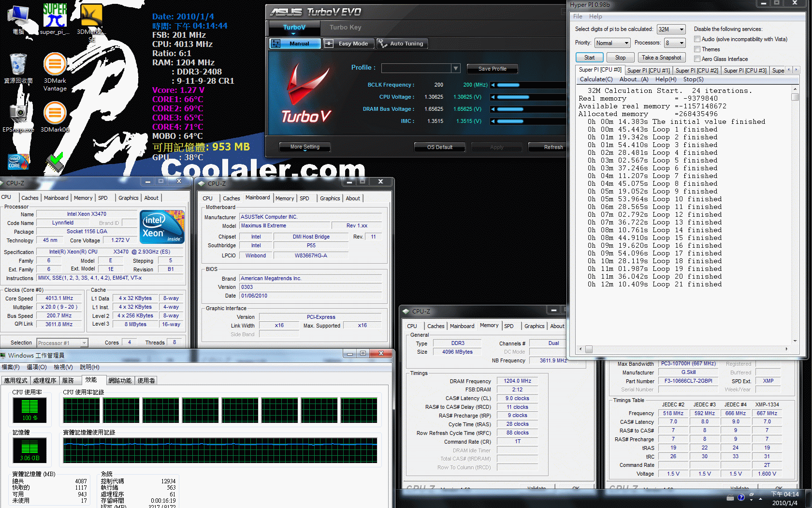
Task: Click the help icon in system tray
Action: point(741,497)
